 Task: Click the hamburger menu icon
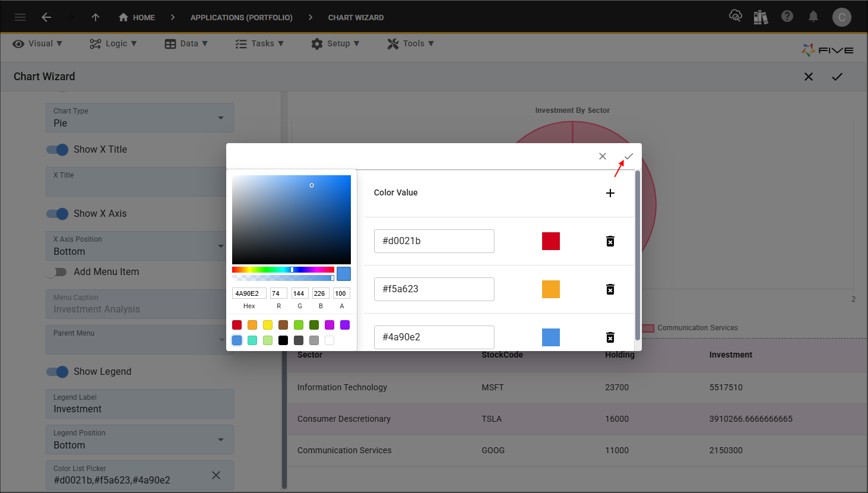pyautogui.click(x=20, y=17)
